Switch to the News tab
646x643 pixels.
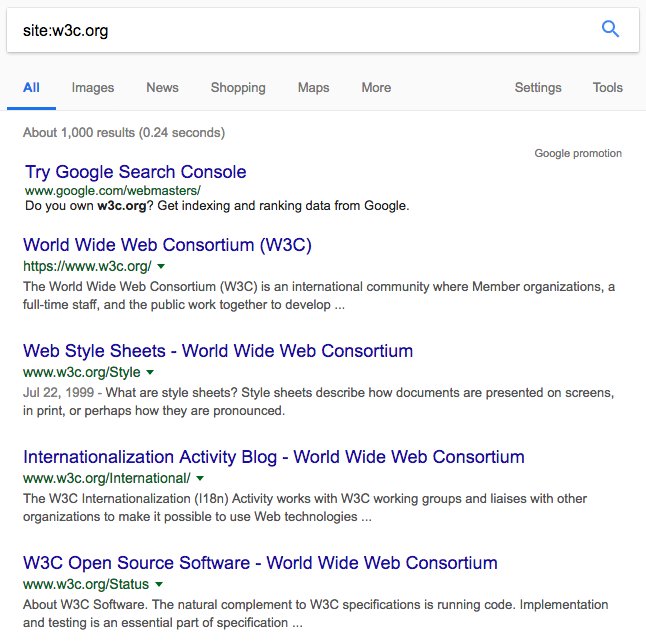(162, 87)
